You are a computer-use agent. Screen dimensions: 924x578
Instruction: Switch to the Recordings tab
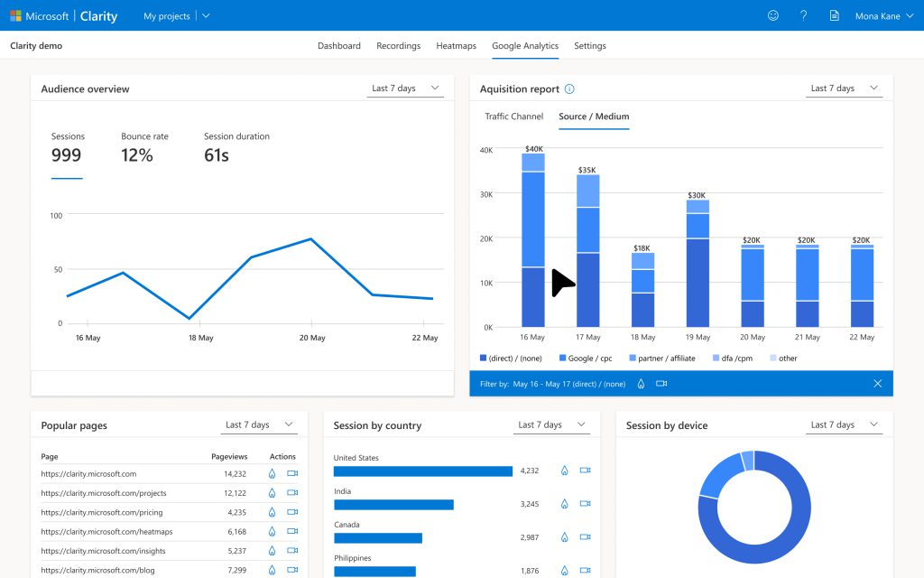[x=398, y=45]
